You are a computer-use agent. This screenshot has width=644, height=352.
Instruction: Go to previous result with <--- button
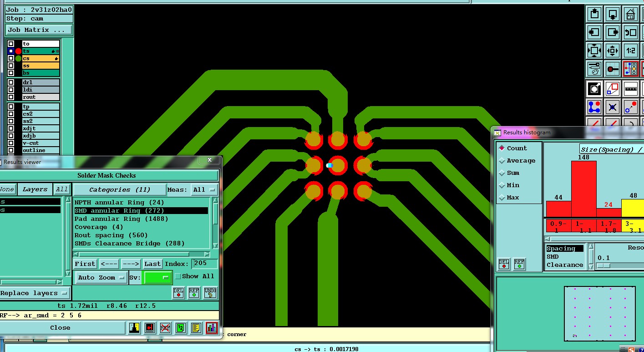coord(109,264)
